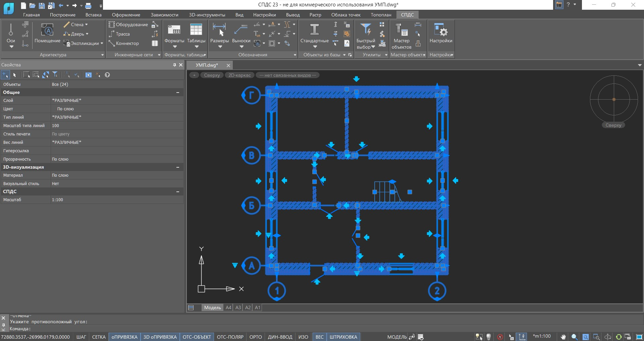Toggle ВЕС lineweight display
This screenshot has width=644, height=341.
pos(319,337)
